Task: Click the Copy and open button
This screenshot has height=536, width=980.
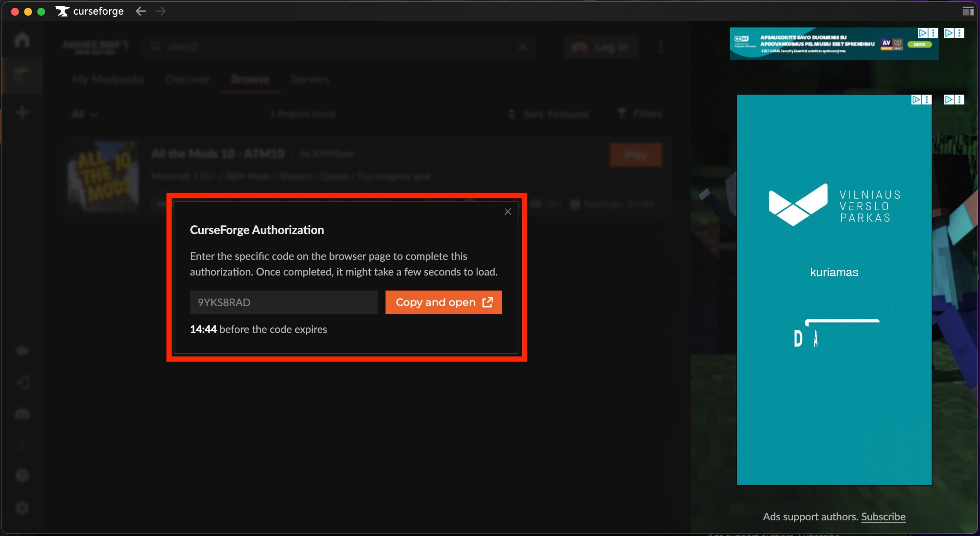Action: [443, 302]
